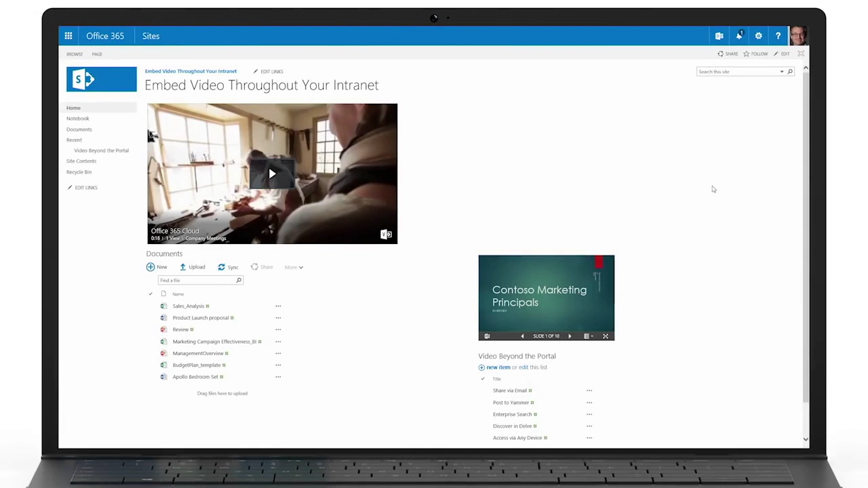The width and height of the screenshot is (868, 488).
Task: Click the Excel icon beside Sales_Analysis
Action: pos(163,306)
